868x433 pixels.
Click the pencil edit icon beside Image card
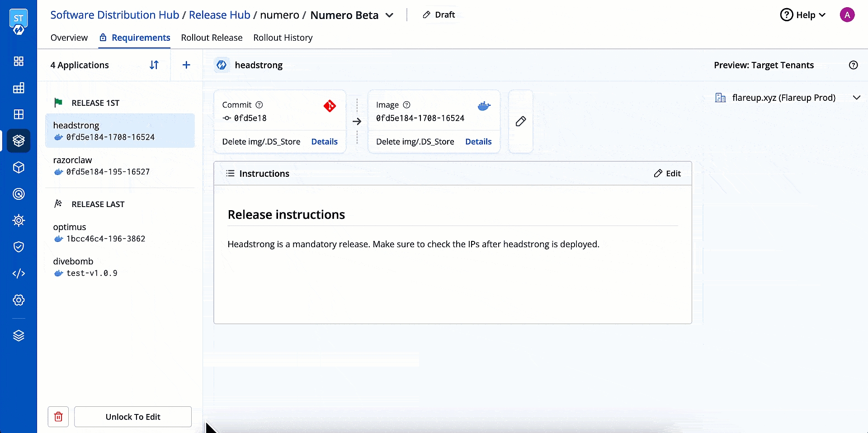click(521, 121)
